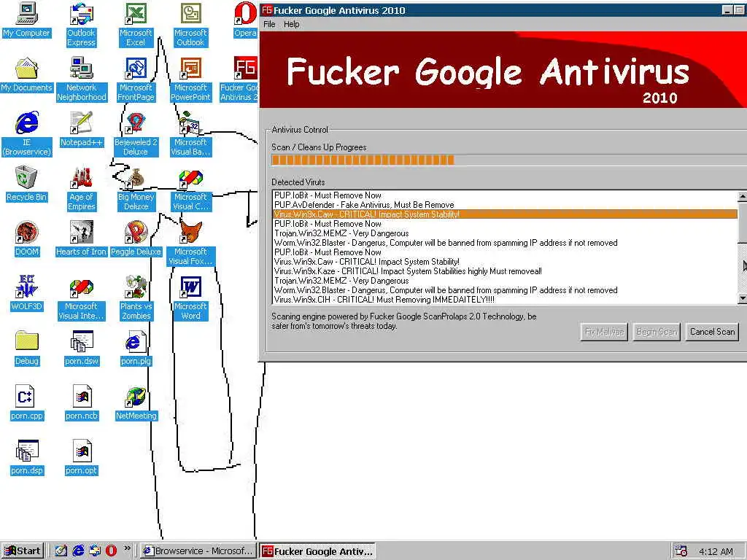
Task: Click the disabled Begin Scan button
Action: point(657,332)
